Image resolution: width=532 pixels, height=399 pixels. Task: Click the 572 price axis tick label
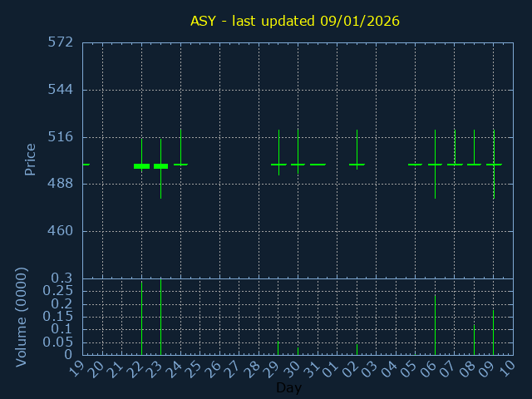(x=61, y=42)
